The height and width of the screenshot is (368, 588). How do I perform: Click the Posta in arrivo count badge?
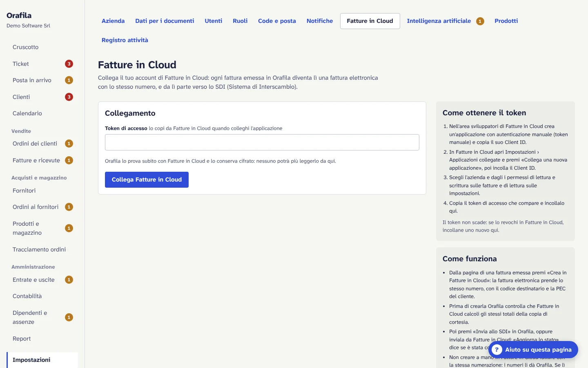69,80
